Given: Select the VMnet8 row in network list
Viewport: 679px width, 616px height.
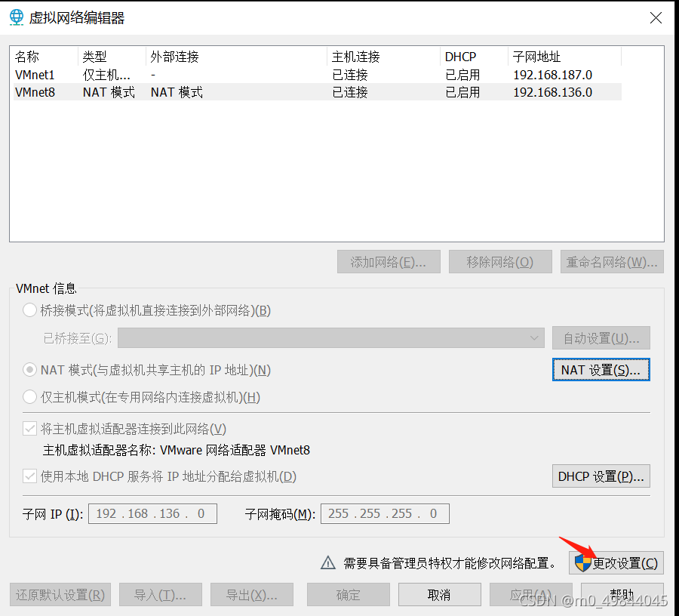Looking at the screenshot, I should pyautogui.click(x=318, y=92).
